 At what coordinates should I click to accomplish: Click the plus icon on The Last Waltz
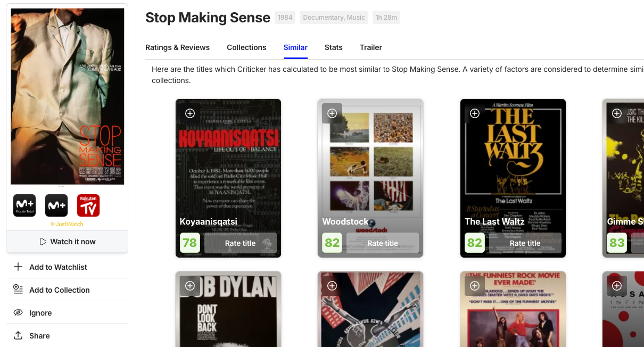pos(475,113)
